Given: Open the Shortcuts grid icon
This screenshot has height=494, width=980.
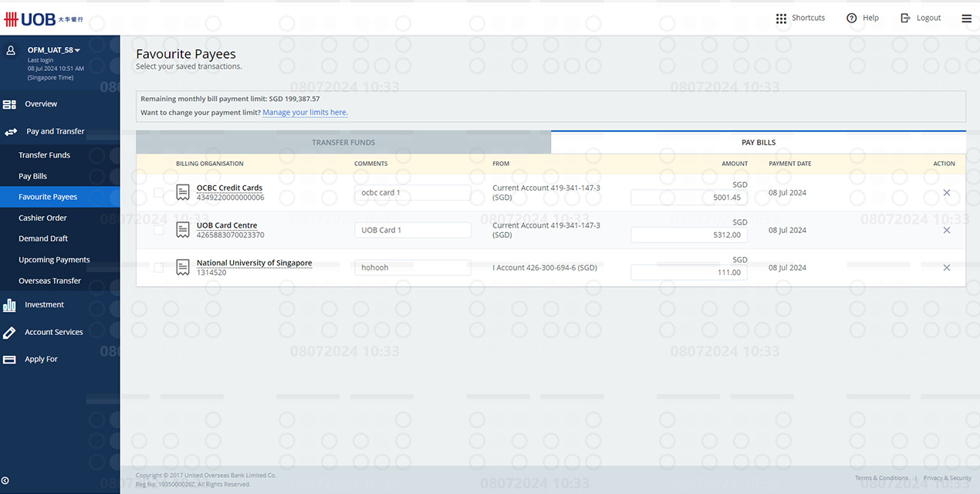Looking at the screenshot, I should pyautogui.click(x=781, y=19).
